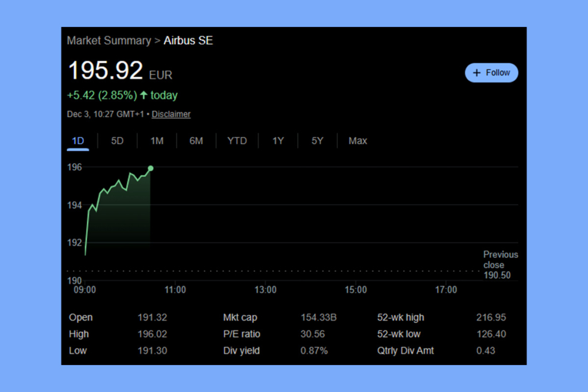Click the Follow button
Image resolution: width=588 pixels, height=392 pixels.
click(491, 73)
